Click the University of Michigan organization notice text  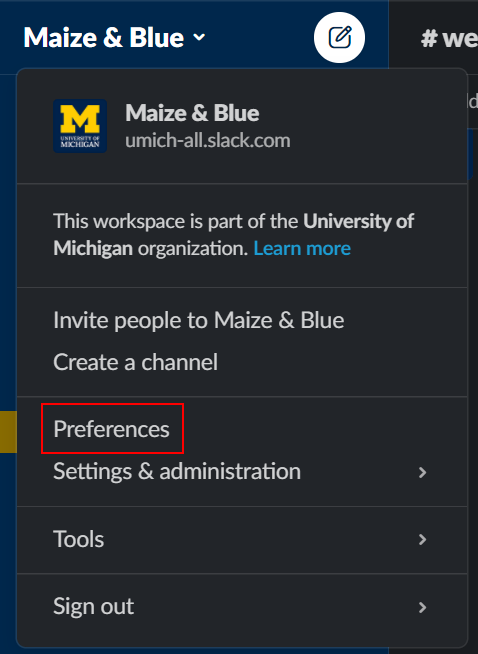click(x=234, y=235)
